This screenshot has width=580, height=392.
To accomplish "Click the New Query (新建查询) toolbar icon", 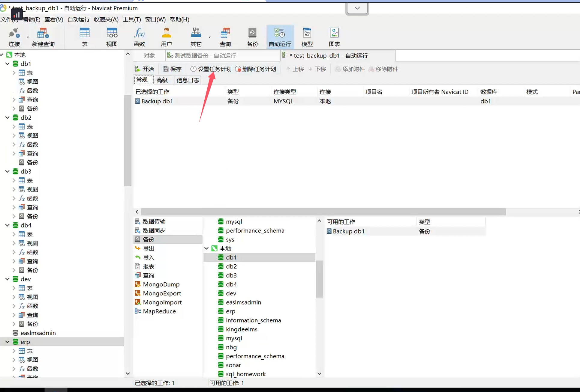I will (x=43, y=37).
